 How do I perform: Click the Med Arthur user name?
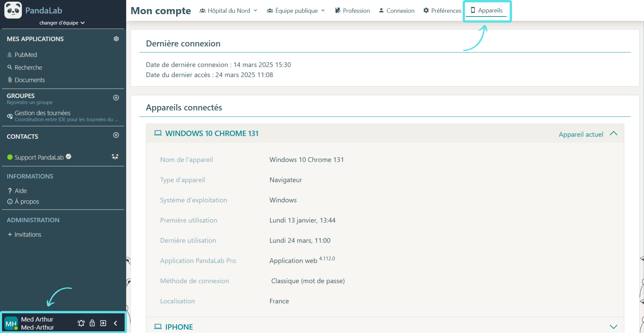(37, 320)
